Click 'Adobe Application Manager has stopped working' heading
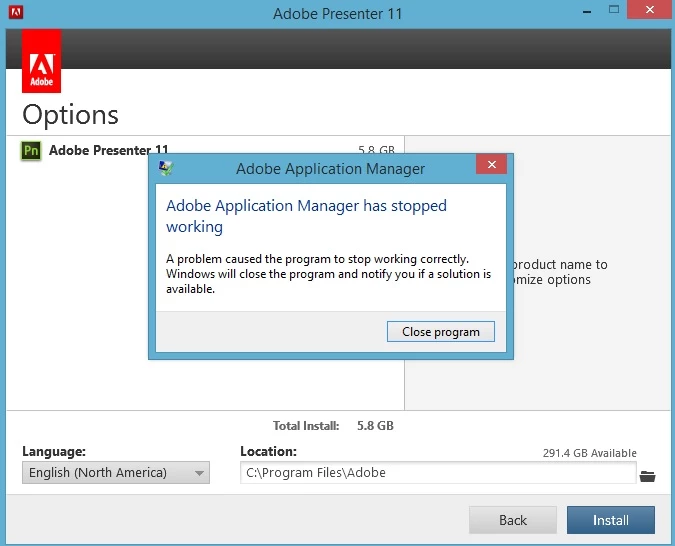The width and height of the screenshot is (675, 546). [306, 216]
